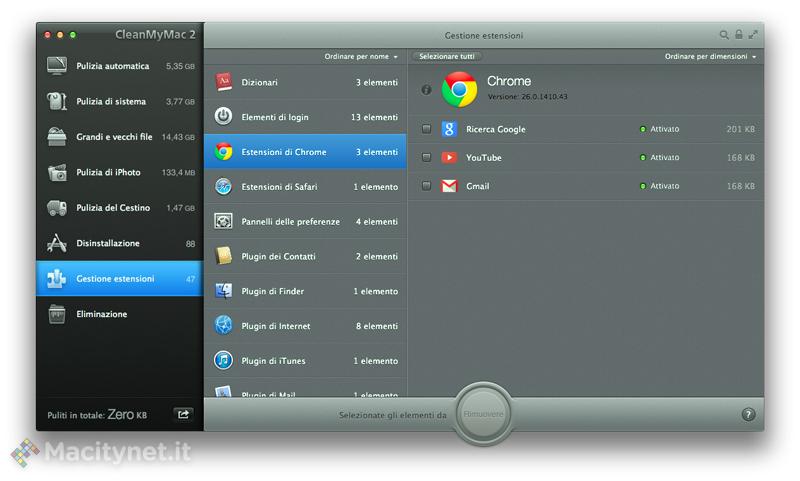Select Plugin dei Contatti list item
The image size is (800, 481).
pos(306,256)
